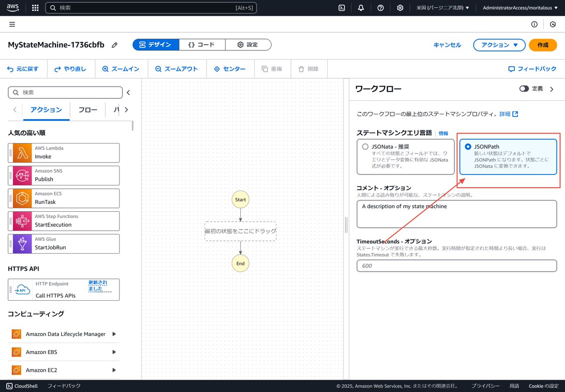Focus the states browser search field
Image resolution: width=565 pixels, height=392 pixels.
tap(65, 93)
